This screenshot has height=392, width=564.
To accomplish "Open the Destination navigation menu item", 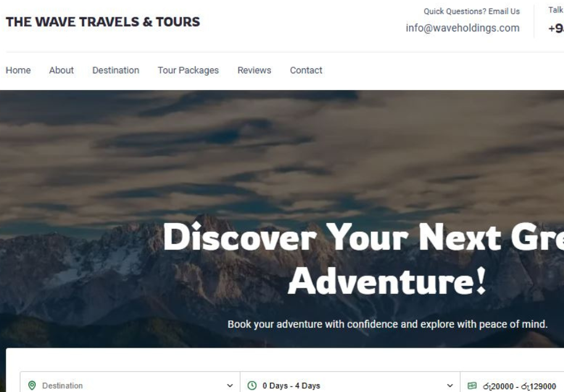I will (x=116, y=70).
